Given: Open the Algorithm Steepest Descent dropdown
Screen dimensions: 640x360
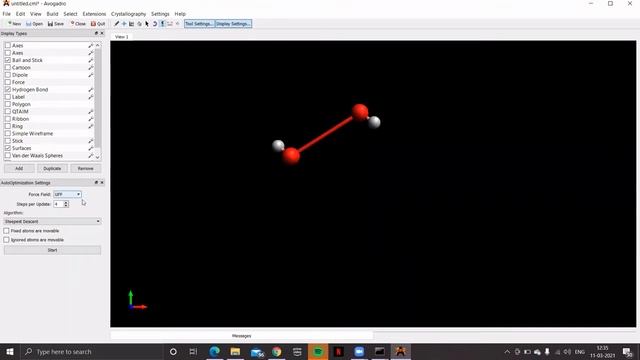Looking at the screenshot, I should pyautogui.click(x=52, y=221).
